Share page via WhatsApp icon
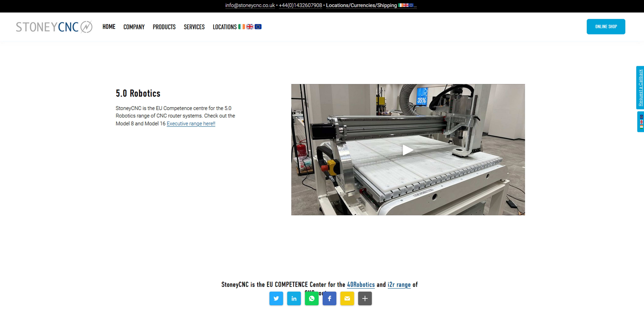Viewport: 644px width, 314px height. [x=312, y=298]
